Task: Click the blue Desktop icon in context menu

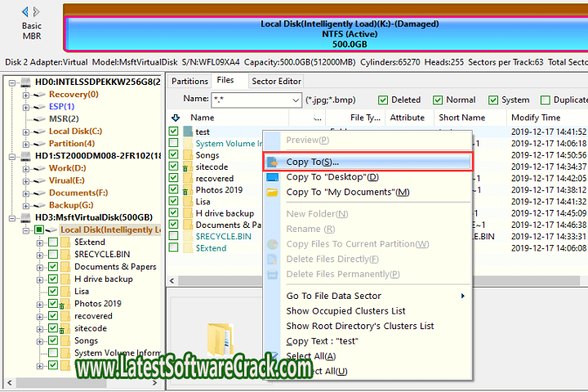Action: [x=273, y=177]
